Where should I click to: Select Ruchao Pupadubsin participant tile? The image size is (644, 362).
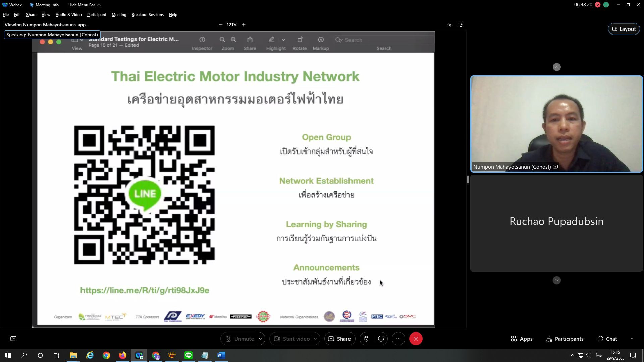pyautogui.click(x=556, y=223)
